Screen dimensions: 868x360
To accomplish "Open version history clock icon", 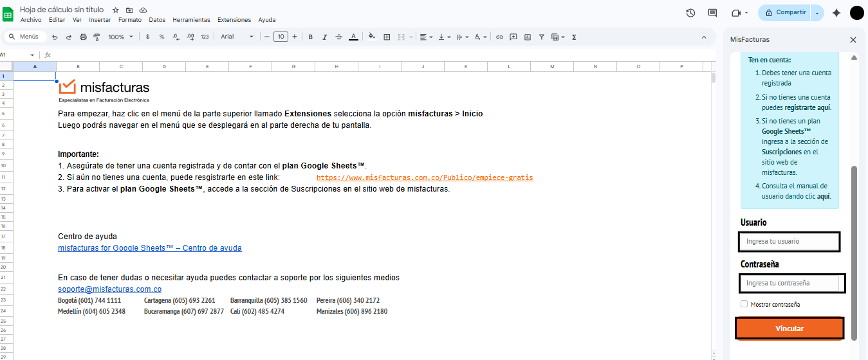I will (x=690, y=13).
